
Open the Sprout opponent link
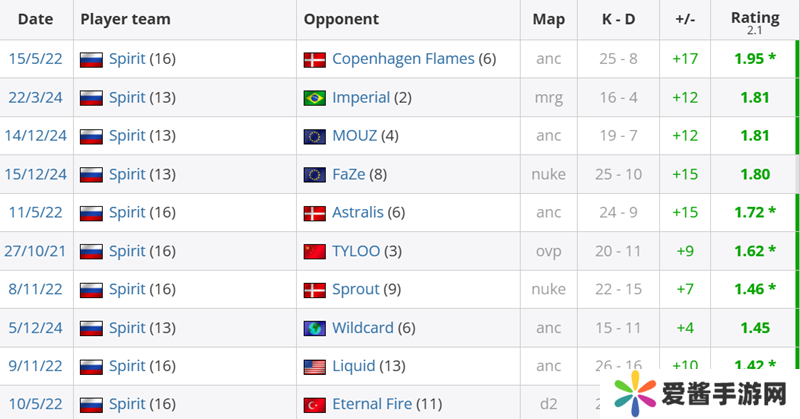[355, 289]
